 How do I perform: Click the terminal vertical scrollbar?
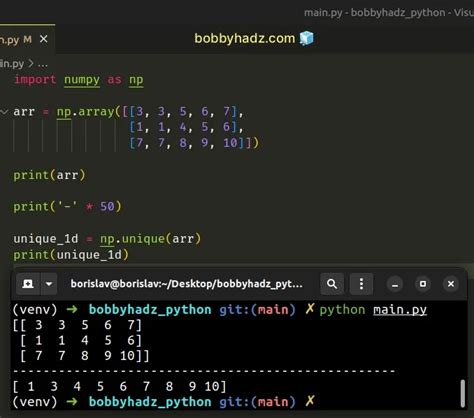coord(463,393)
